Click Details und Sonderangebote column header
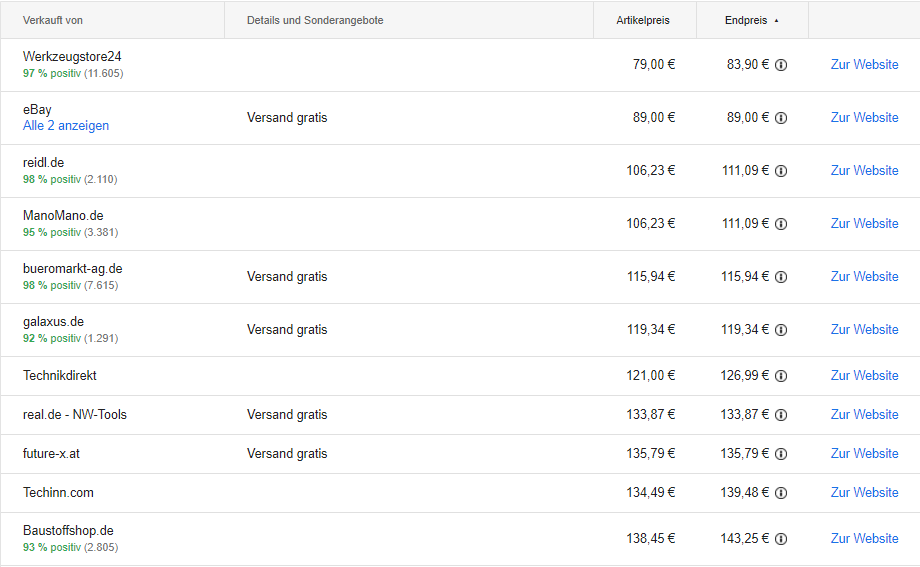The image size is (920, 567). [315, 20]
